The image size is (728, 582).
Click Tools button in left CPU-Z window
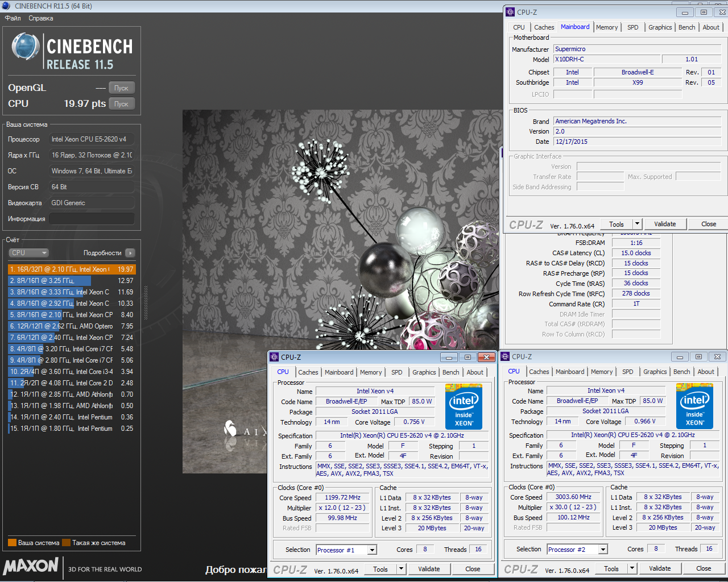point(380,569)
